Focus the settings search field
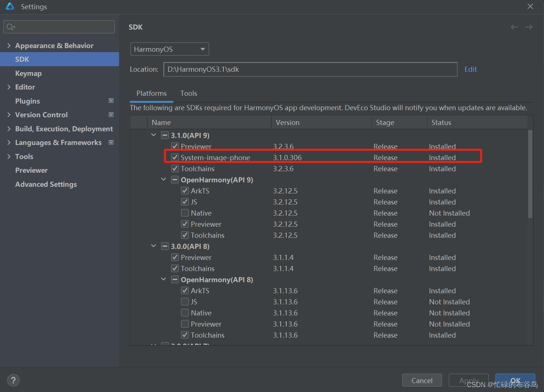 pos(59,27)
